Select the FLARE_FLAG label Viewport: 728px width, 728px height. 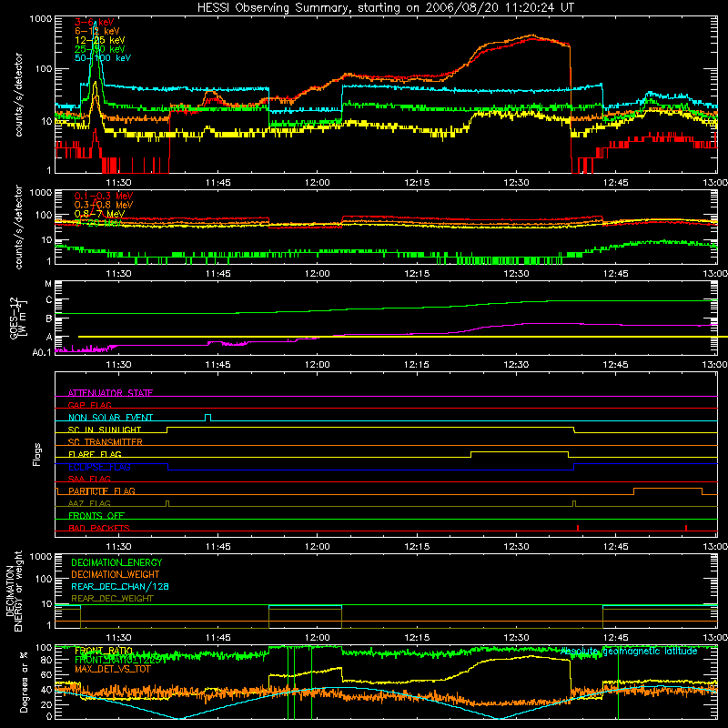click(95, 454)
